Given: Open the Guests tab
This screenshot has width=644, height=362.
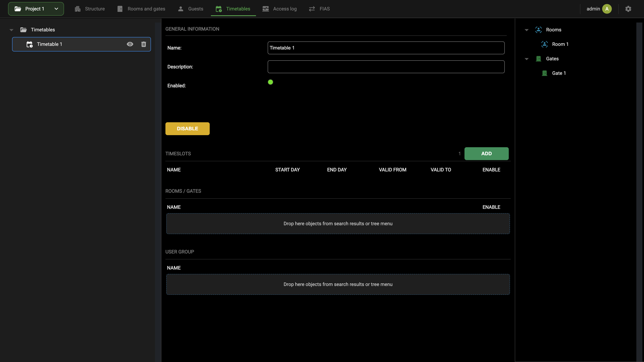Looking at the screenshot, I should coord(191,9).
